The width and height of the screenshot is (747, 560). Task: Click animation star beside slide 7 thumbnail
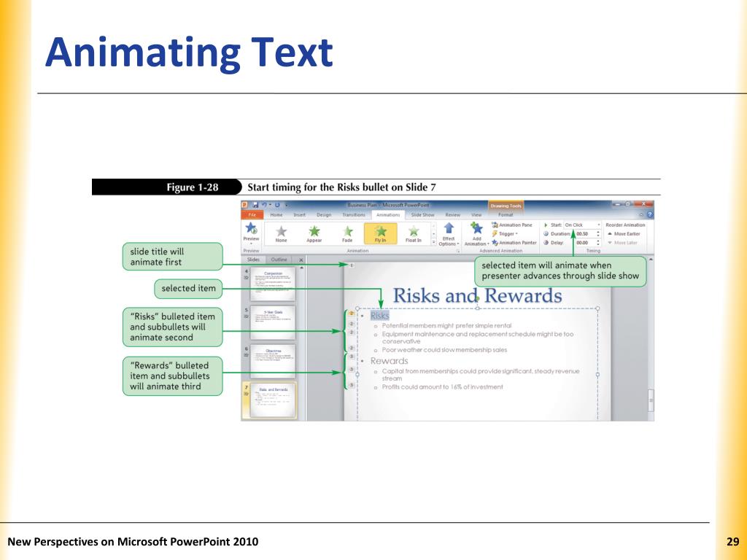(247, 394)
